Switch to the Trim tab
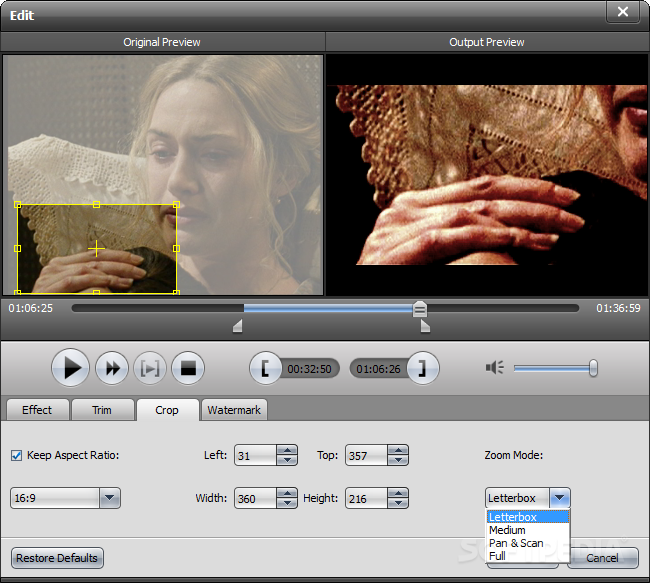This screenshot has height=583, width=650. 102,410
